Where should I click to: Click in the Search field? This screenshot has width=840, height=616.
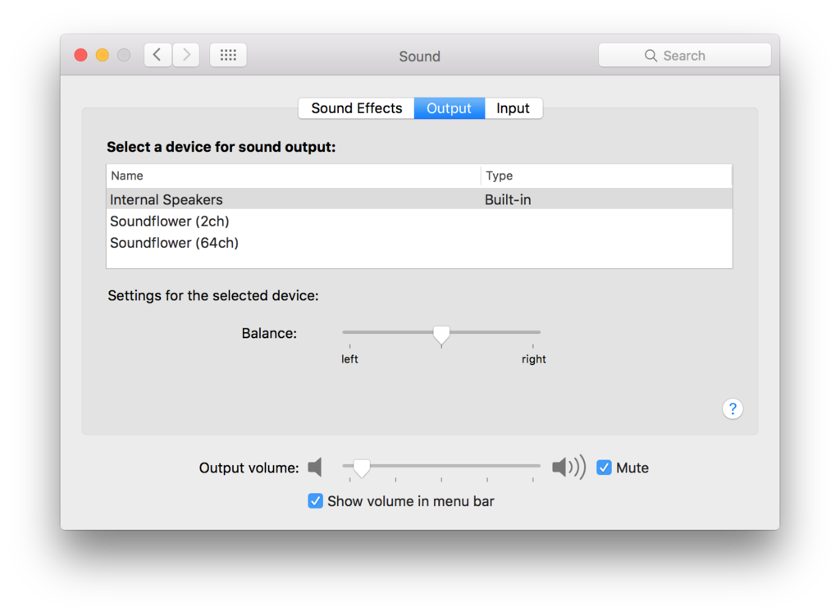[x=685, y=55]
